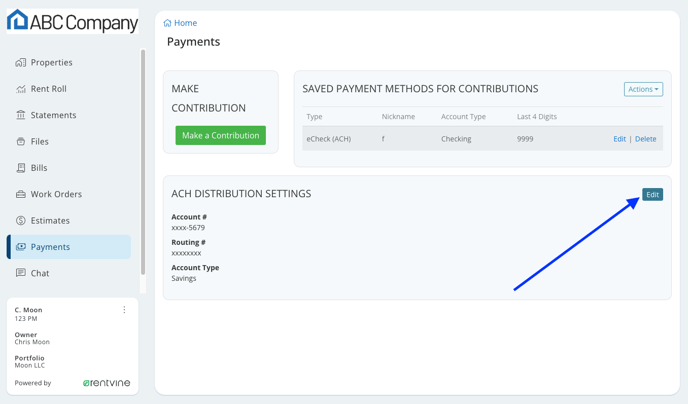Screen dimensions: 688x404
Task: Expand the Actions dropdown
Action: (x=643, y=89)
